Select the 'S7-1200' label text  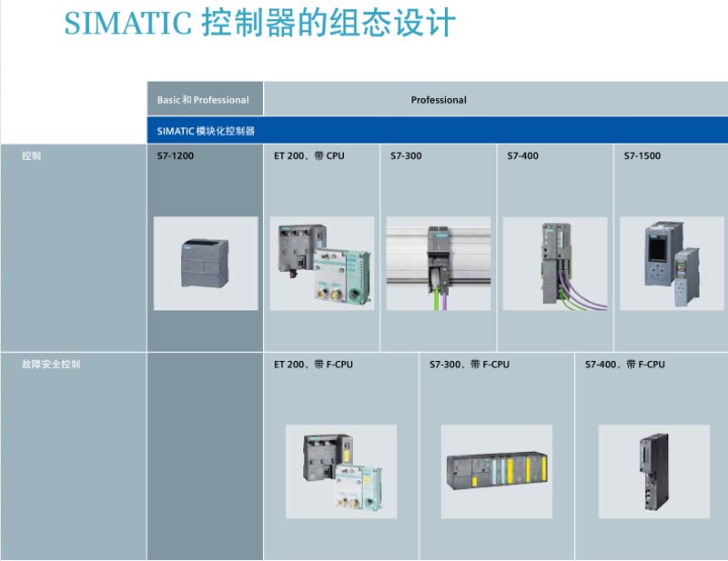click(x=175, y=155)
